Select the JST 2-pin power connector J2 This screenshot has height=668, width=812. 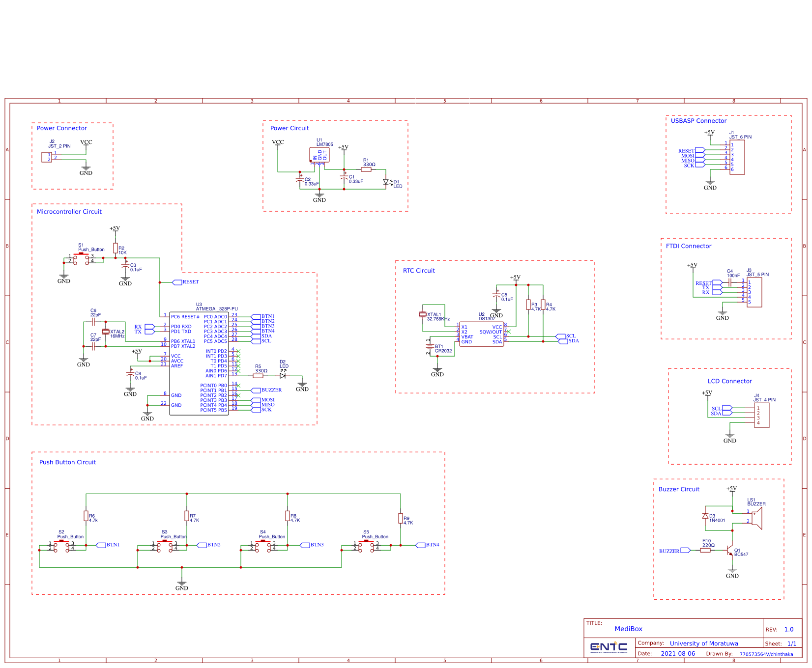pyautogui.click(x=47, y=157)
